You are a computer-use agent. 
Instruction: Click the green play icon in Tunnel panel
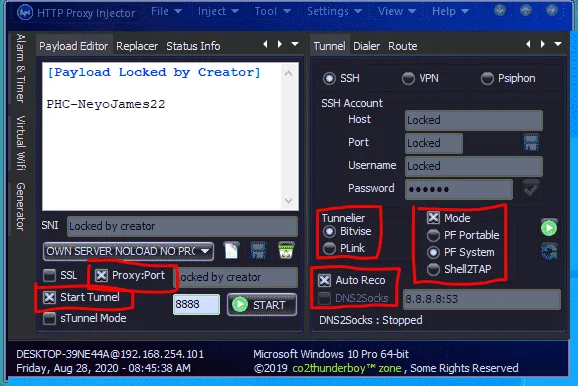549,228
